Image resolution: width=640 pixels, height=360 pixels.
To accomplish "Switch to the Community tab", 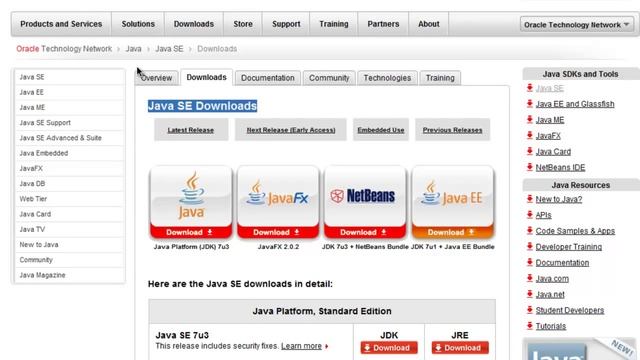I will [329, 78].
